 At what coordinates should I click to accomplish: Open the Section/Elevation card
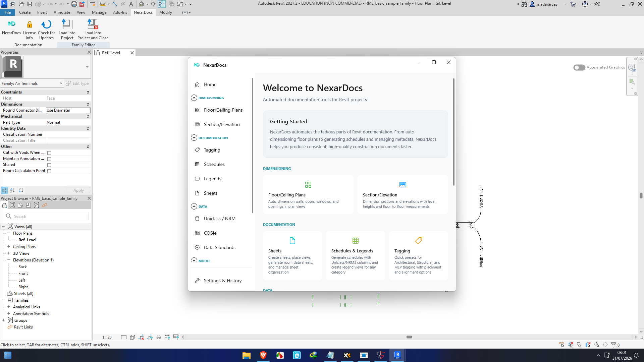pyautogui.click(x=403, y=194)
